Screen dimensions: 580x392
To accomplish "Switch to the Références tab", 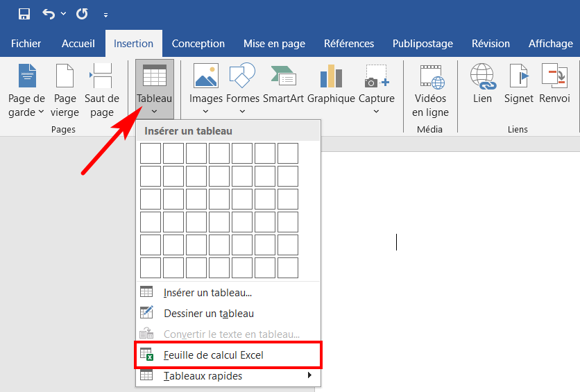I will (x=349, y=44).
